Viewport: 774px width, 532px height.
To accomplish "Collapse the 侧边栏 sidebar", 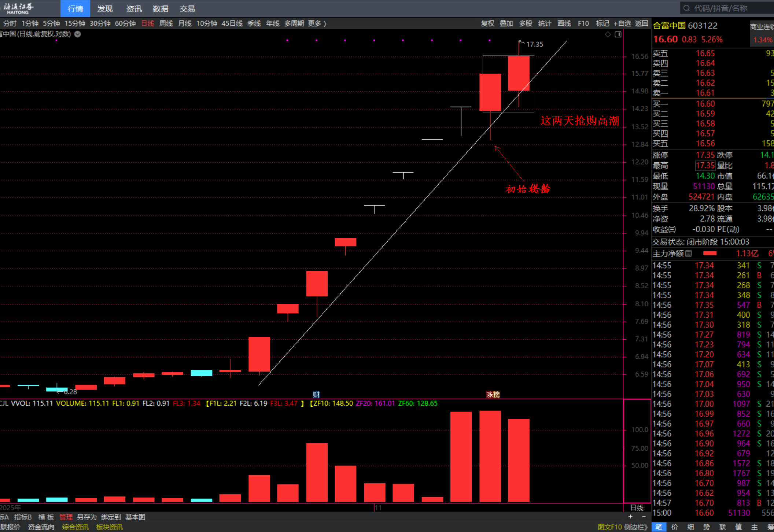I will point(635,527).
